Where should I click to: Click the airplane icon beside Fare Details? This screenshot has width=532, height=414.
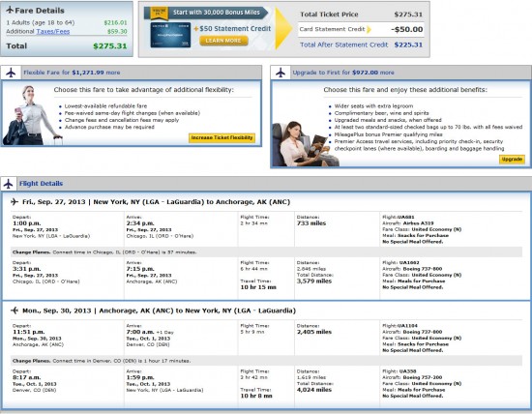click(x=10, y=11)
